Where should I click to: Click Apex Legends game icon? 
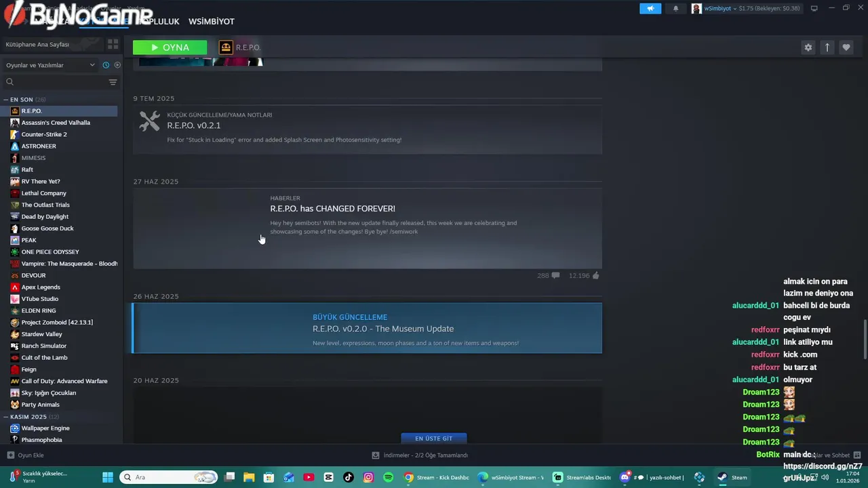click(15, 287)
